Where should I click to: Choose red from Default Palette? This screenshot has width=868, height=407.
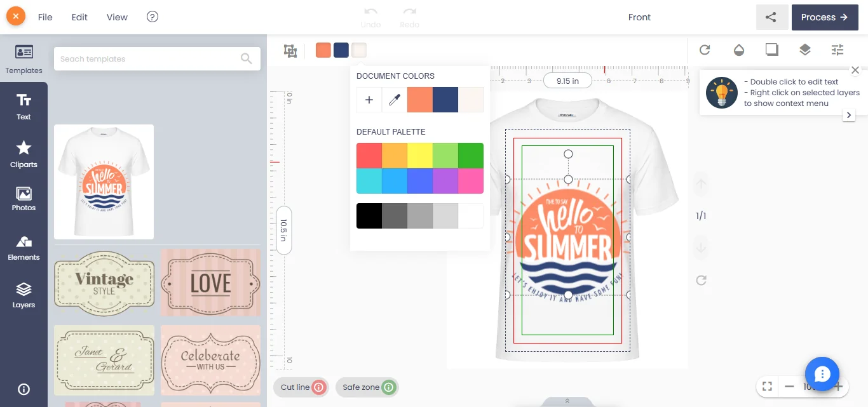pos(369,156)
